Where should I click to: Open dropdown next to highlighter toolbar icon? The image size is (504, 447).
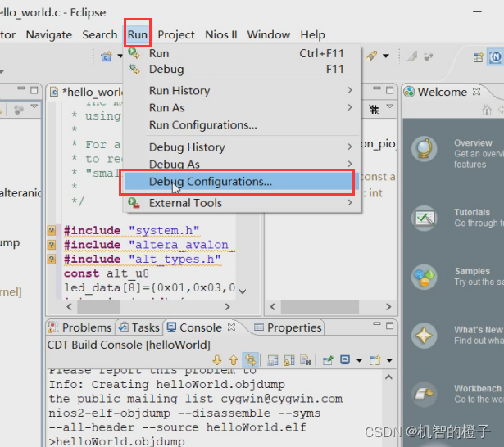(x=386, y=56)
